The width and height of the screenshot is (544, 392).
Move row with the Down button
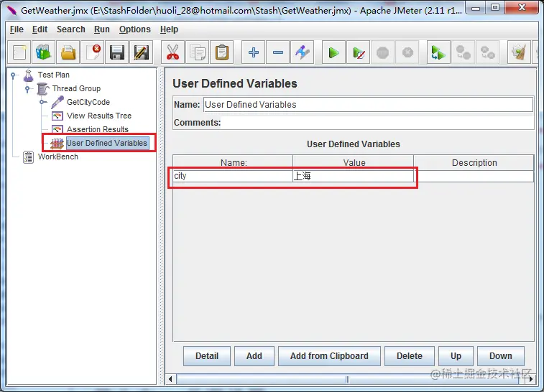click(501, 356)
